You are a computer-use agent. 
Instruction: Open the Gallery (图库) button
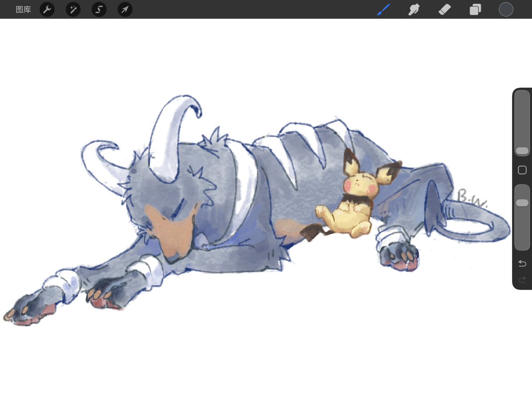coord(24,9)
